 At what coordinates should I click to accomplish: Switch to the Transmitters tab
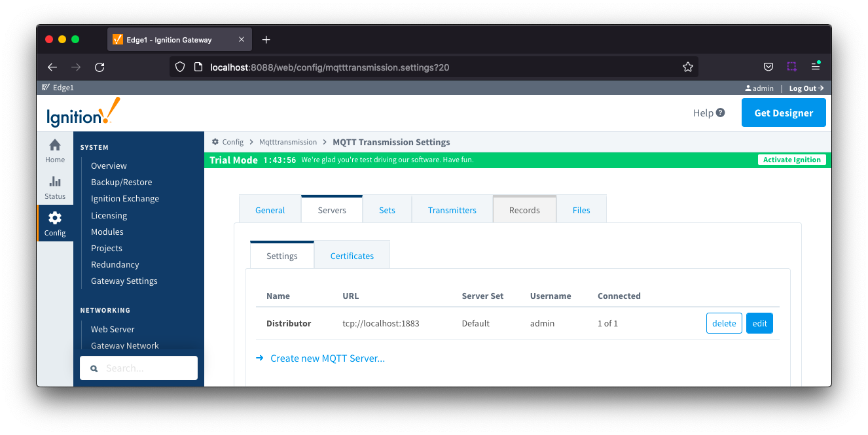[452, 210]
